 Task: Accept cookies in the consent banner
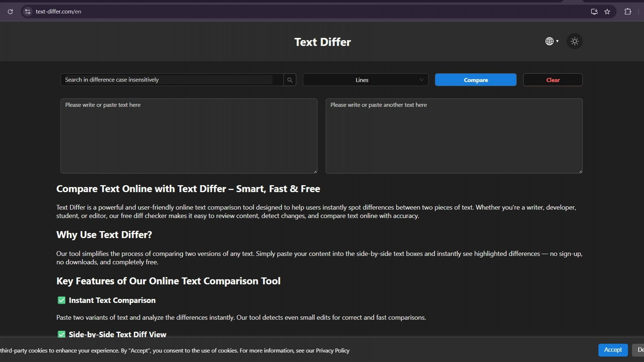pyautogui.click(x=613, y=350)
